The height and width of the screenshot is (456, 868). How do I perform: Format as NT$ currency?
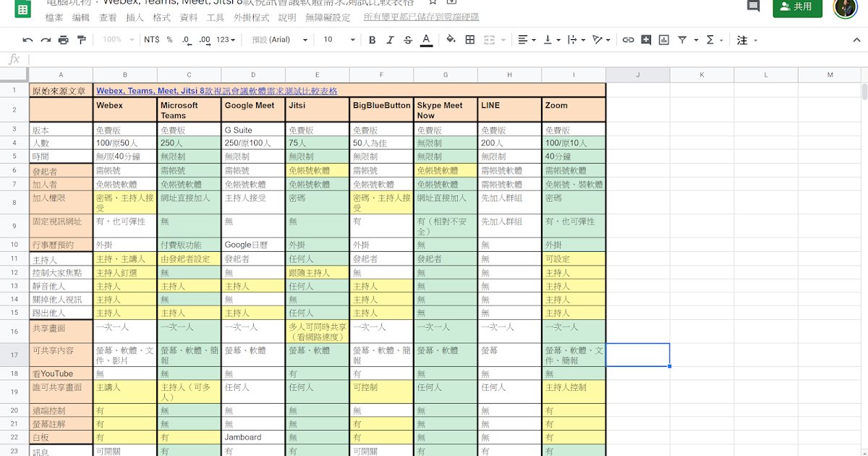152,40
